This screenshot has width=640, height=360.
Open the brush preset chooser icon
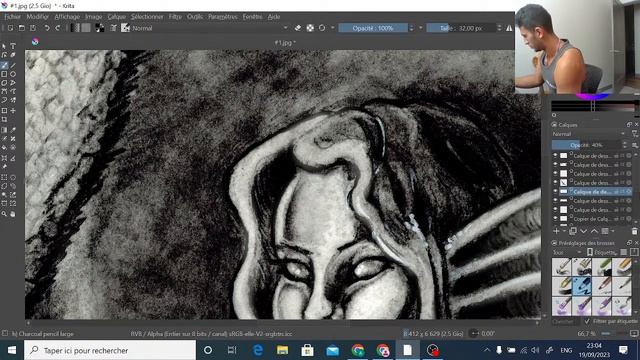pos(125,28)
